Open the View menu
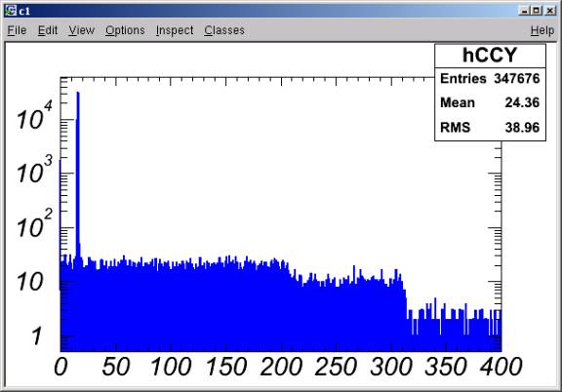 81,30
